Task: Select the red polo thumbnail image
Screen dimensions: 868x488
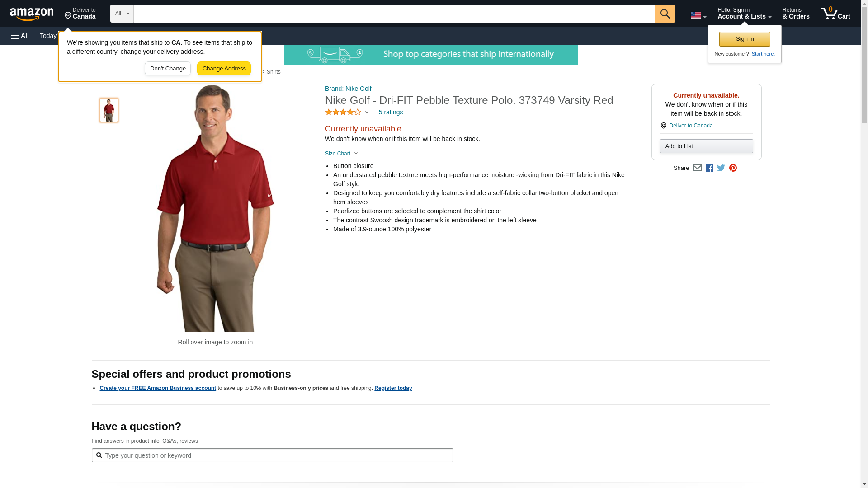Action: [x=109, y=110]
